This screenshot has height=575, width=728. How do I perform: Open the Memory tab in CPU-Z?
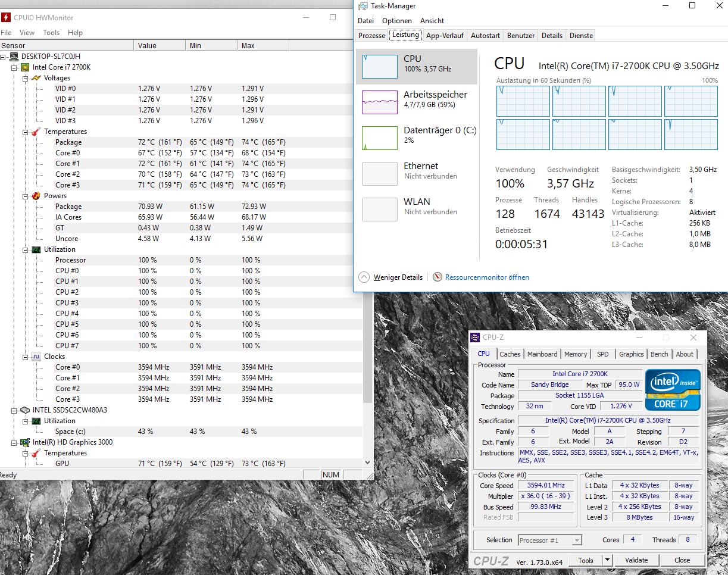(x=576, y=354)
